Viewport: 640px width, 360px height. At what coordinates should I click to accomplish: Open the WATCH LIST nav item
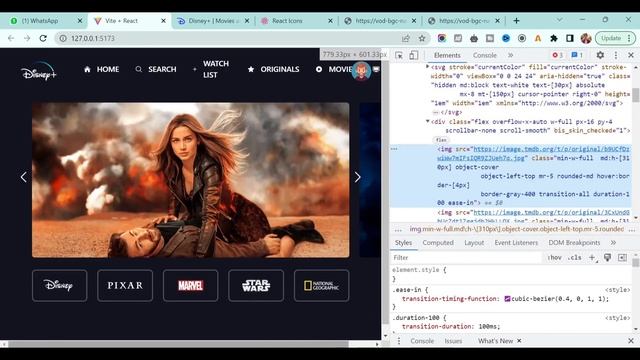pyautogui.click(x=211, y=69)
